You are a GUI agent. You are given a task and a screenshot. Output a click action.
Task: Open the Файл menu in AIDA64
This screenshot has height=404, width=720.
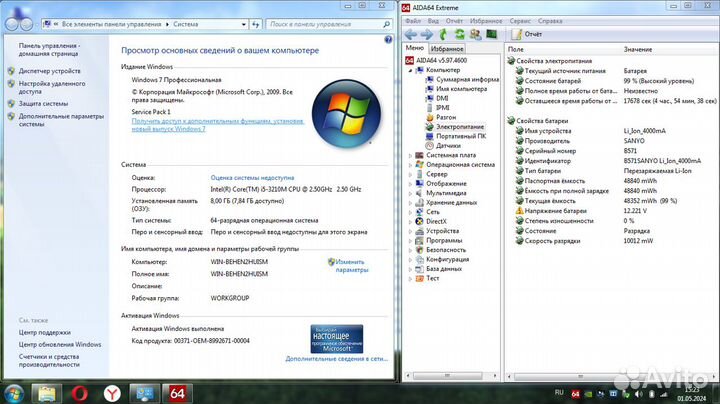tap(413, 21)
